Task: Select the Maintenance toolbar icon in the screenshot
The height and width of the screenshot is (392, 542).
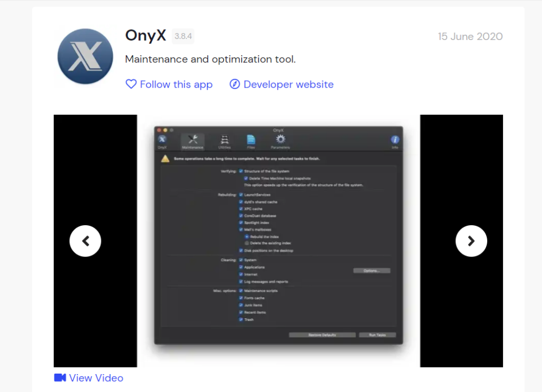Action: 193,142
